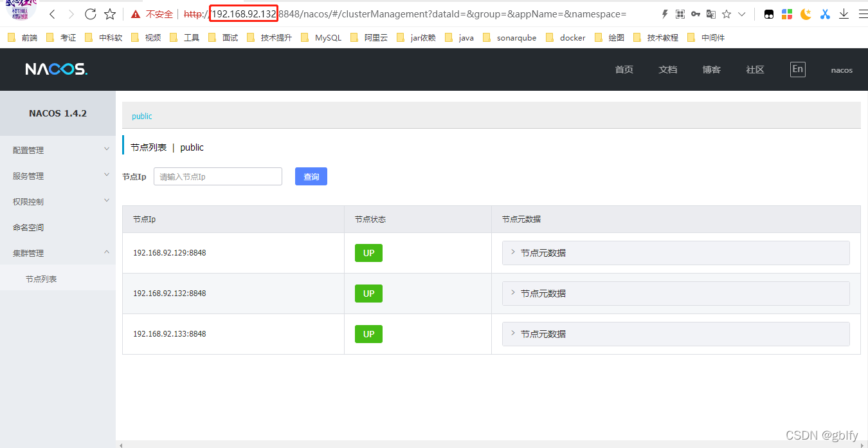868x448 pixels.
Task: Open 文档 in Nacos header
Action: 667,70
